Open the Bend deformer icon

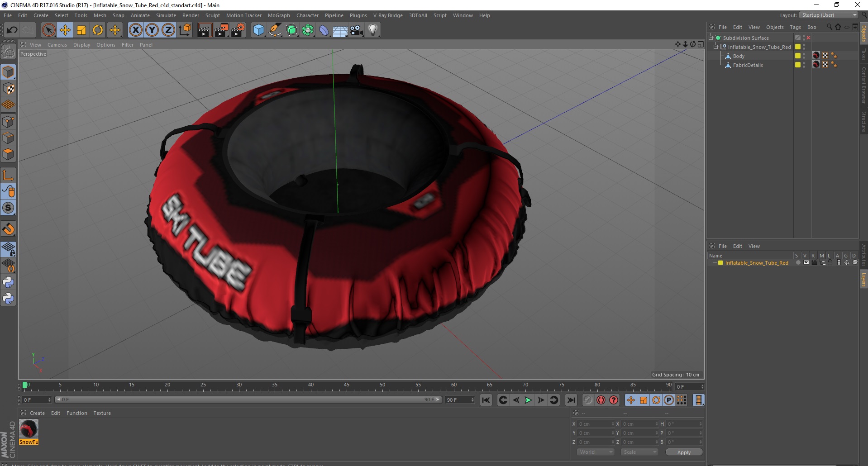click(324, 30)
